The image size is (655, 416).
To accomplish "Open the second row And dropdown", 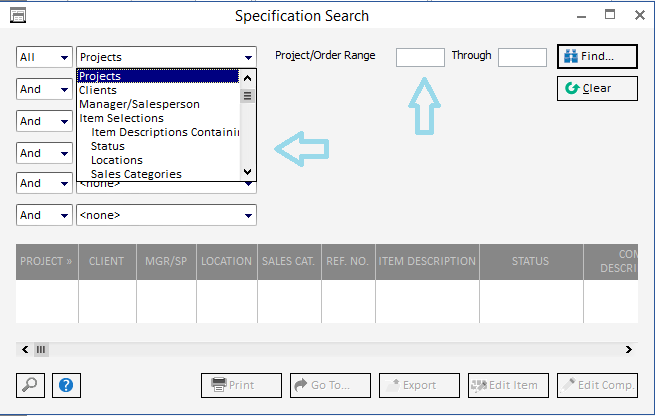I will click(44, 89).
